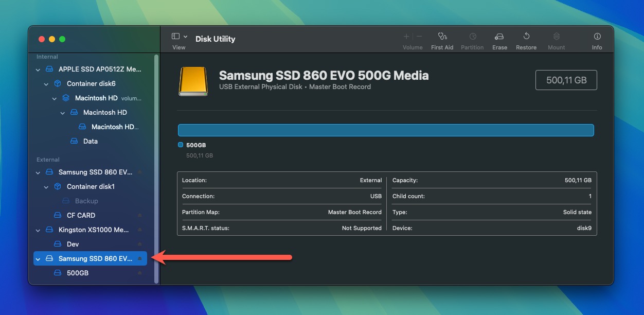Click the 'External' location value
Viewport: 644px width, 315px height.
coord(371,180)
